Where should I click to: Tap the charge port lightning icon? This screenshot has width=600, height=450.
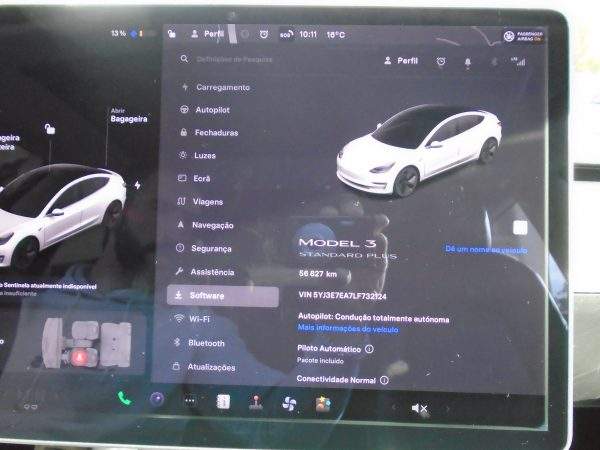(x=137, y=185)
